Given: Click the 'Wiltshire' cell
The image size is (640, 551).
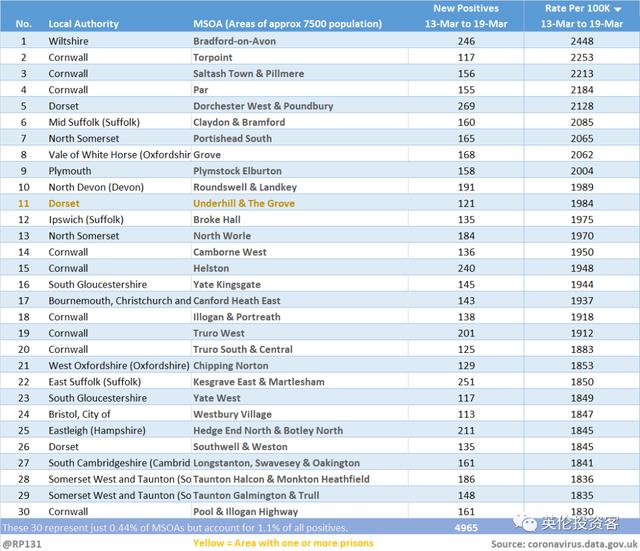Looking at the screenshot, I should [x=68, y=41].
